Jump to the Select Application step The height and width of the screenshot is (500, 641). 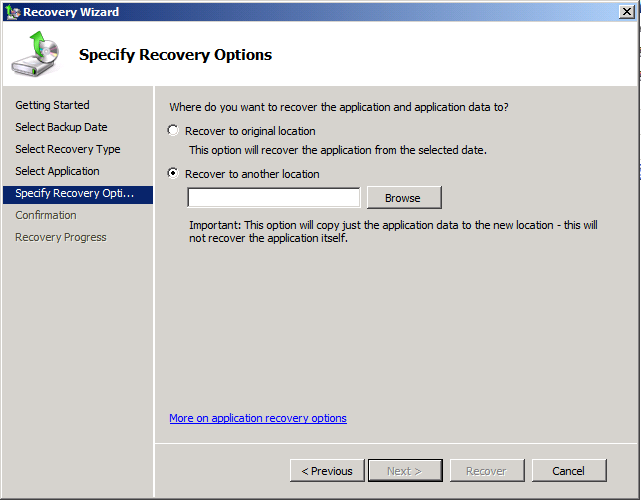coord(57,171)
